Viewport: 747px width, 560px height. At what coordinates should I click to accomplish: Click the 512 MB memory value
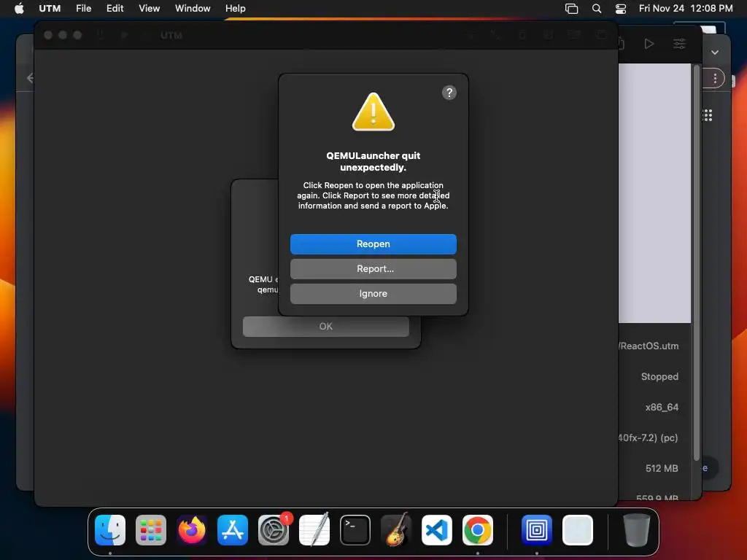point(662,468)
